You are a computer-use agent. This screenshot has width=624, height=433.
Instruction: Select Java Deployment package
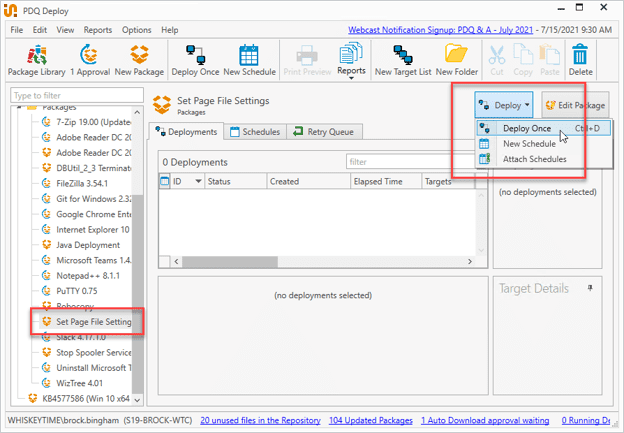click(x=81, y=245)
